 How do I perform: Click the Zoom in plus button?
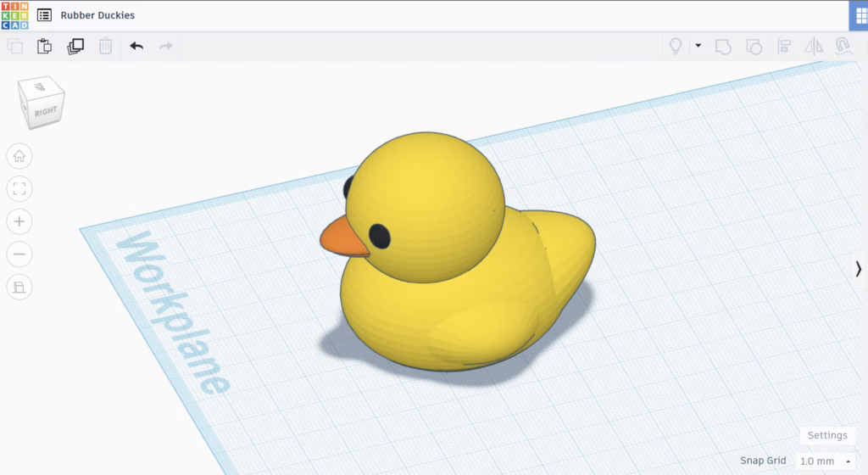[x=19, y=222]
